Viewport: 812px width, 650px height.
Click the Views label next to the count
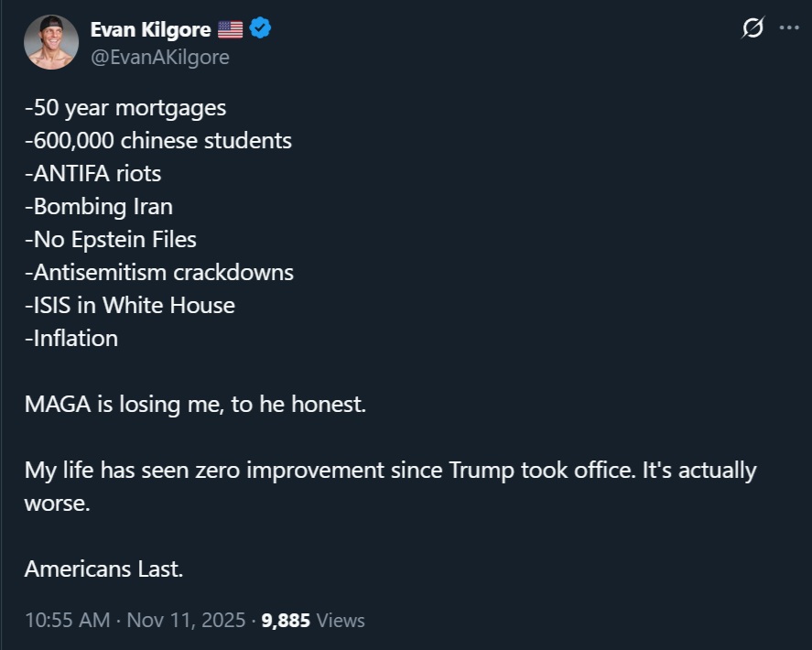click(341, 620)
